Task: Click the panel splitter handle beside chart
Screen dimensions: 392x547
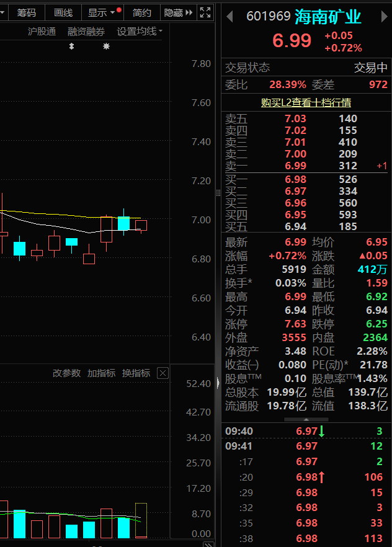Action: [x=218, y=192]
